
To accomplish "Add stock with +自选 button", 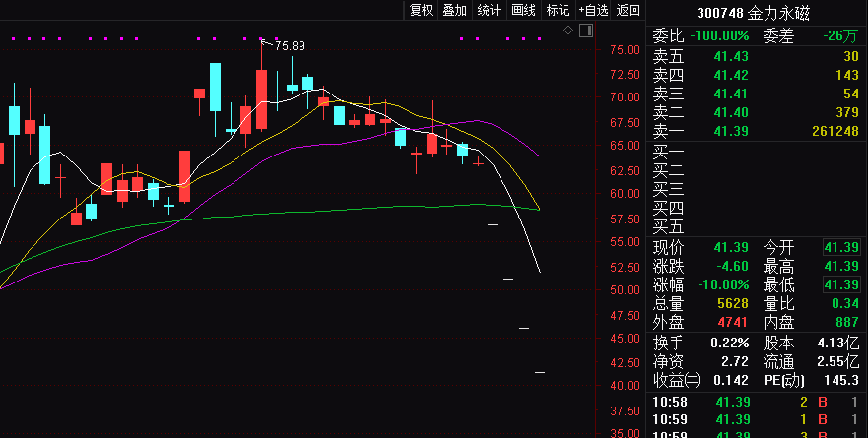I will tap(593, 10).
